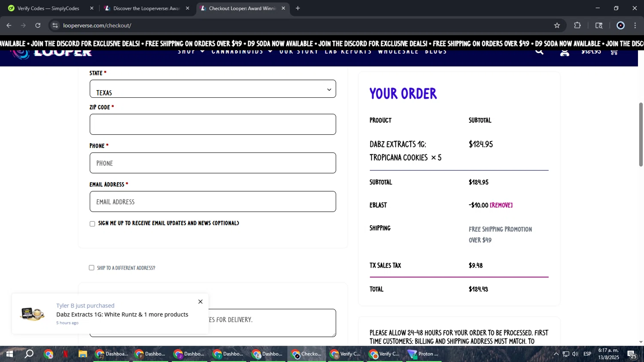Viewport: 644px width, 362px height.
Task: Open the Chrome side panel icon
Action: click(x=599, y=25)
